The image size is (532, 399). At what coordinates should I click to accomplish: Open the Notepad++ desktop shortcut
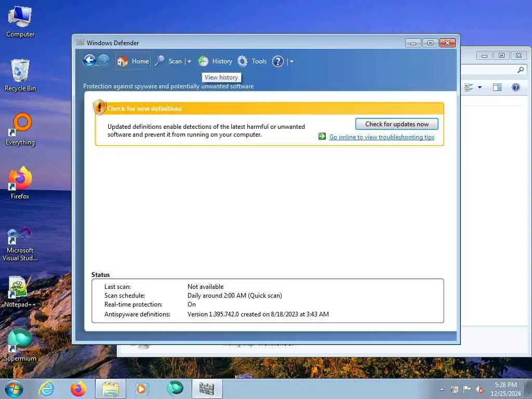20,292
